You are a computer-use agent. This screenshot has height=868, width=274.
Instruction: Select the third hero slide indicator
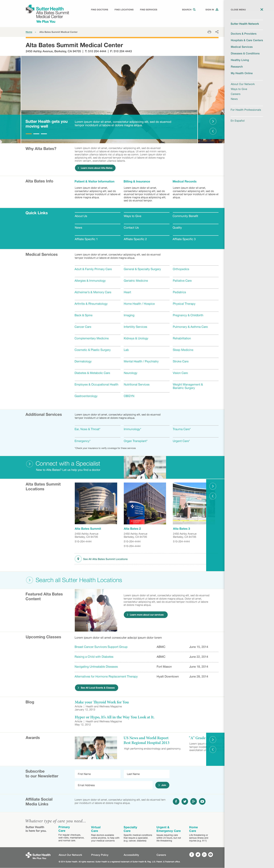(44, 134)
